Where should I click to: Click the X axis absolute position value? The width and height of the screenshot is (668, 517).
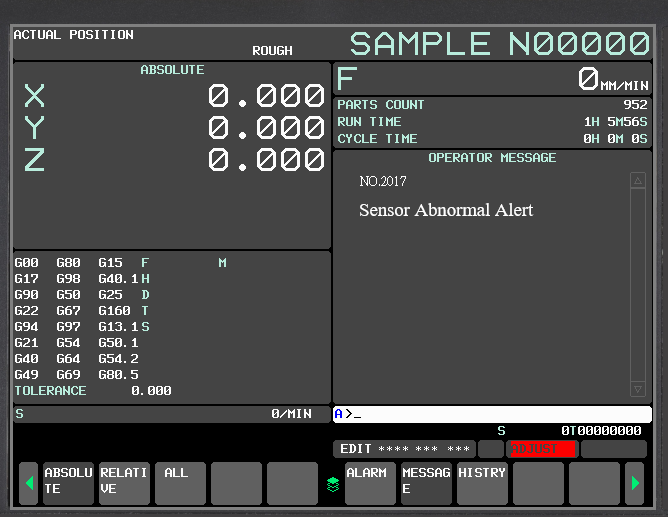click(x=266, y=96)
